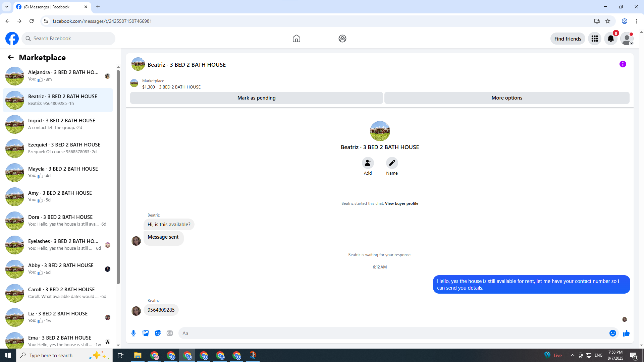The width and height of the screenshot is (644, 362).
Task: Choose a sticker
Action: [158, 333]
